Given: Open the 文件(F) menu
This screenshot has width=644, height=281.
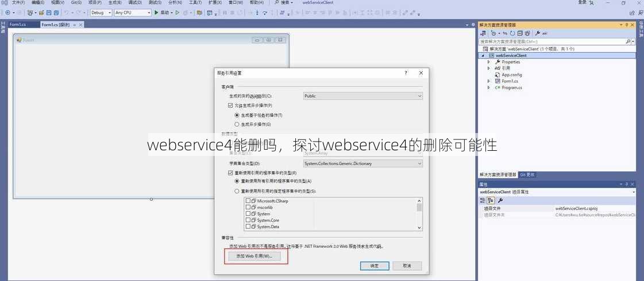Looking at the screenshot, I should click(x=18, y=2).
